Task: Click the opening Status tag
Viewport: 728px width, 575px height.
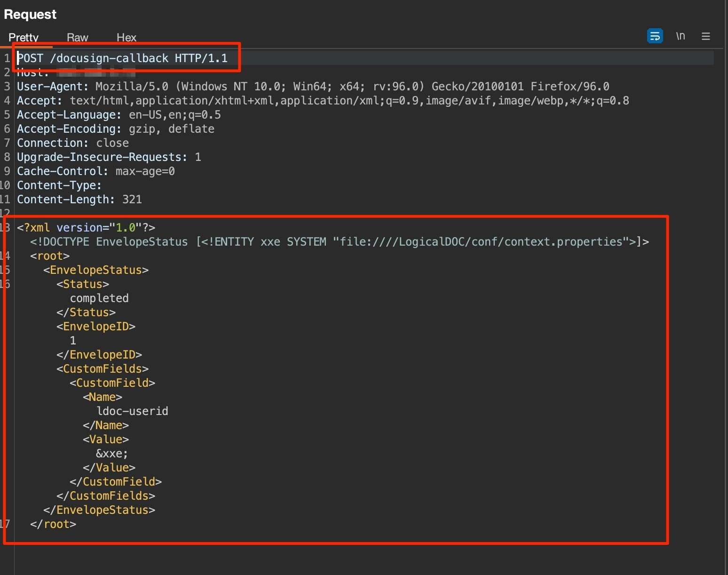Action: pos(83,284)
